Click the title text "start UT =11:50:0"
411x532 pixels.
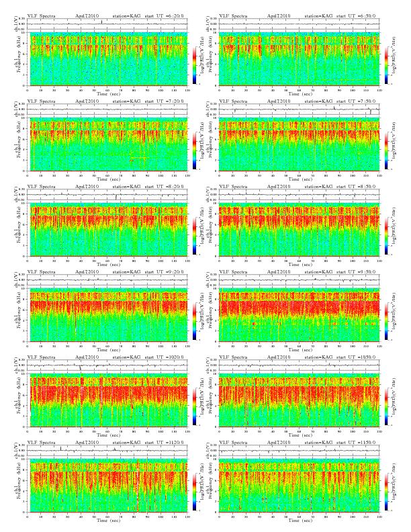tap(356, 443)
